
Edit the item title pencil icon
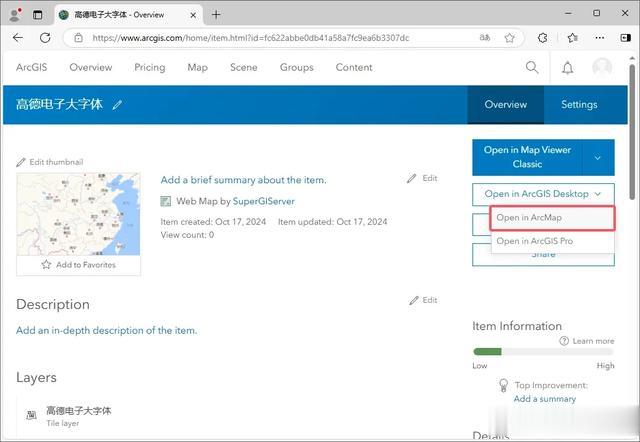point(117,105)
